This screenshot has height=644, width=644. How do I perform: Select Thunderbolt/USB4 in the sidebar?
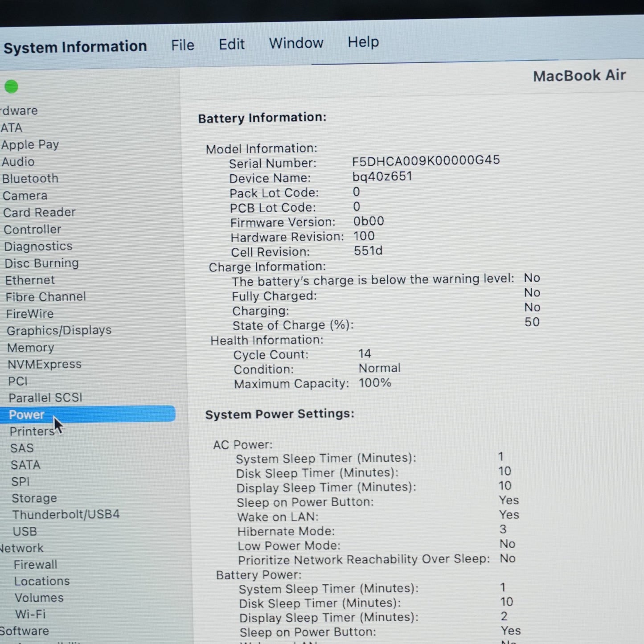pos(66,515)
